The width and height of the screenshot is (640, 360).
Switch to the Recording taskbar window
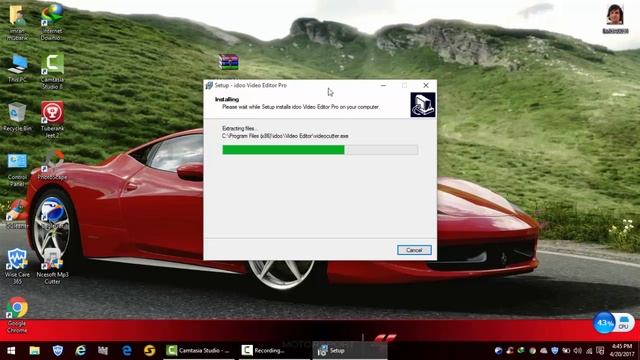[274, 350]
